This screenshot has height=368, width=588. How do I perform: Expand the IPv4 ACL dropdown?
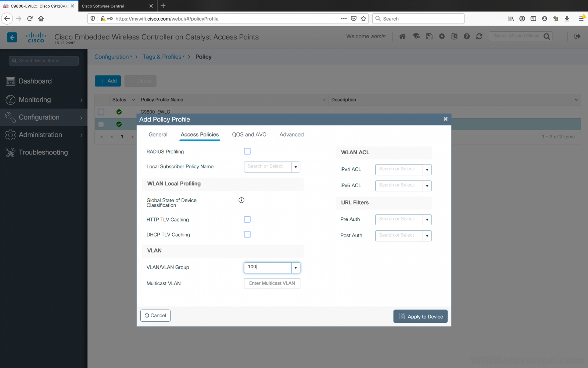tap(427, 170)
